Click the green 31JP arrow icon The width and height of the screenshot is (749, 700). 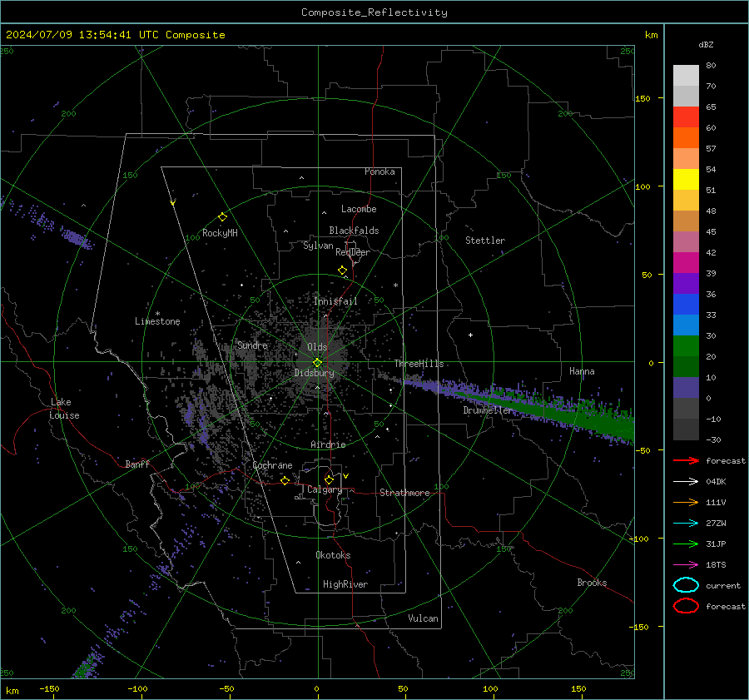point(686,544)
